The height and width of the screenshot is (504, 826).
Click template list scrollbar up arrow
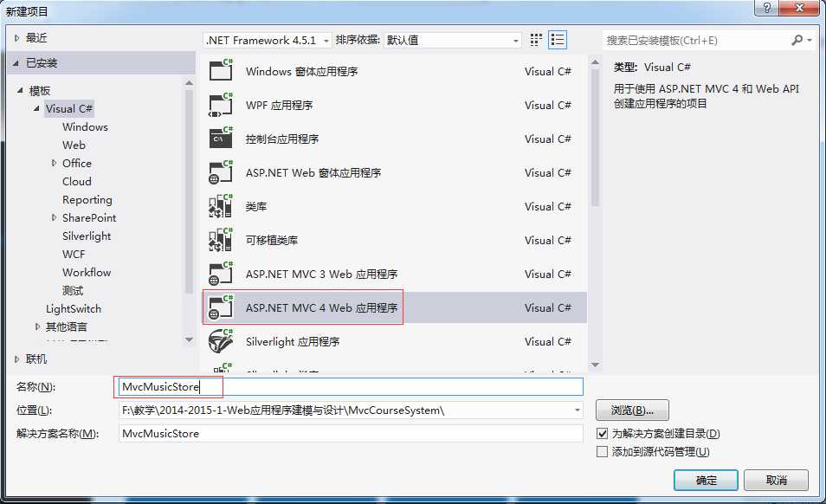(596, 62)
